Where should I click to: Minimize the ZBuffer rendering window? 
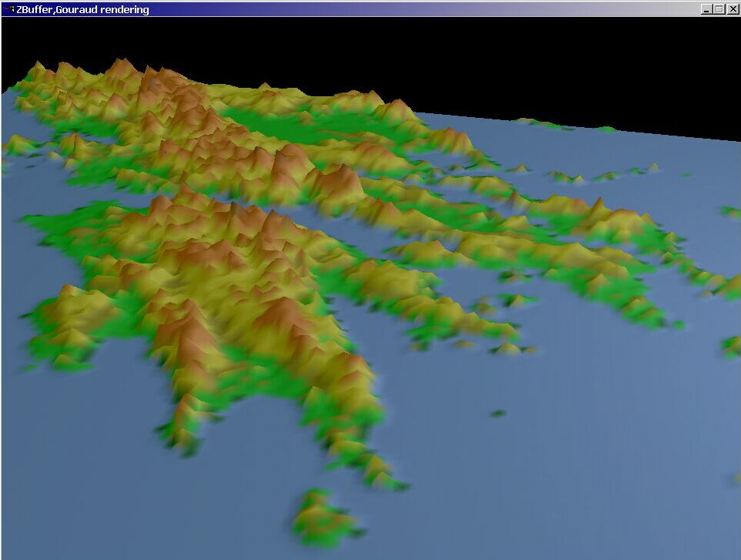706,9
